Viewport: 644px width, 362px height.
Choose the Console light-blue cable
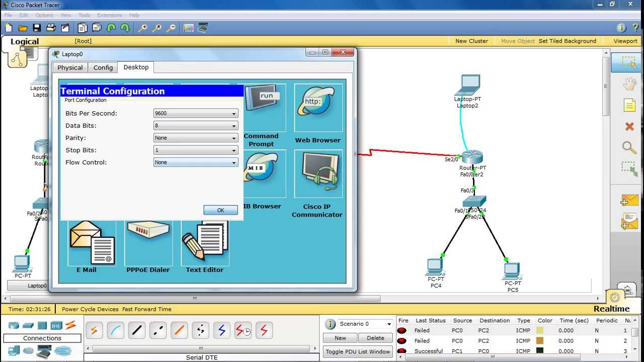click(x=115, y=330)
